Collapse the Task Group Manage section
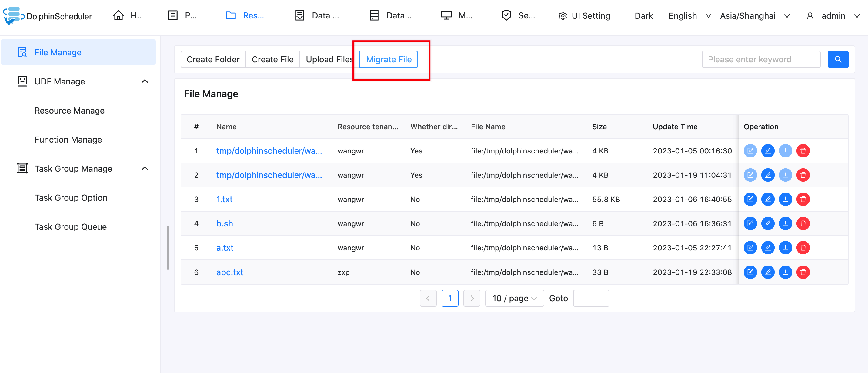This screenshot has height=373, width=868. coord(145,168)
